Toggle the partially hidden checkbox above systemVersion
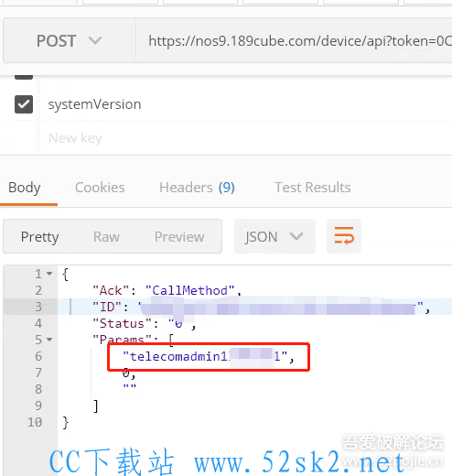Image resolution: width=452 pixels, height=476 pixels. (x=24, y=76)
